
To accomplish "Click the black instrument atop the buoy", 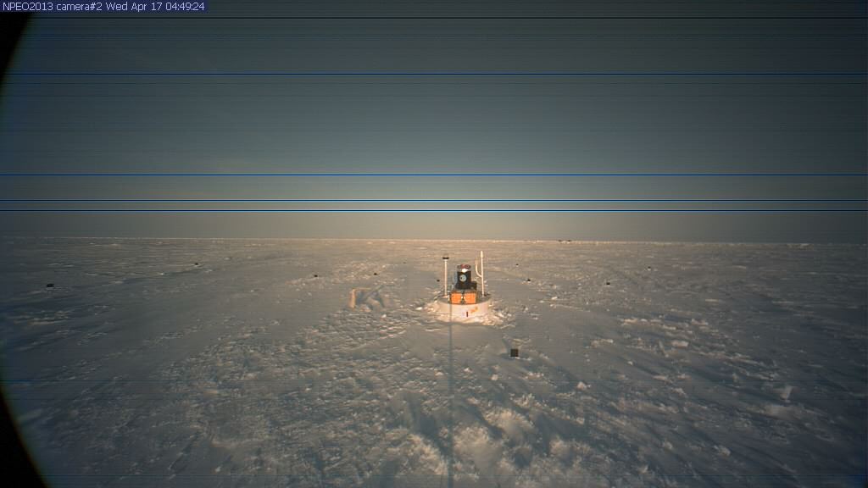I will [x=464, y=277].
